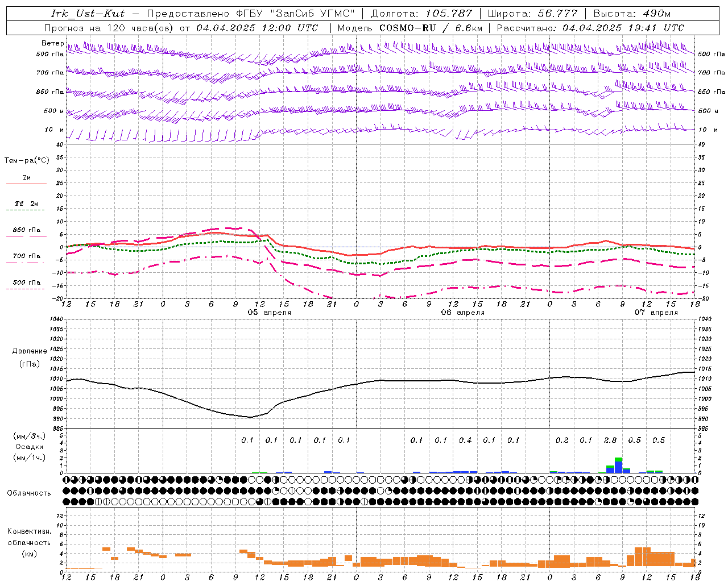Click the "(км)" unit label
Image resolution: width=728 pixels, height=582 pixels.
pos(30,554)
